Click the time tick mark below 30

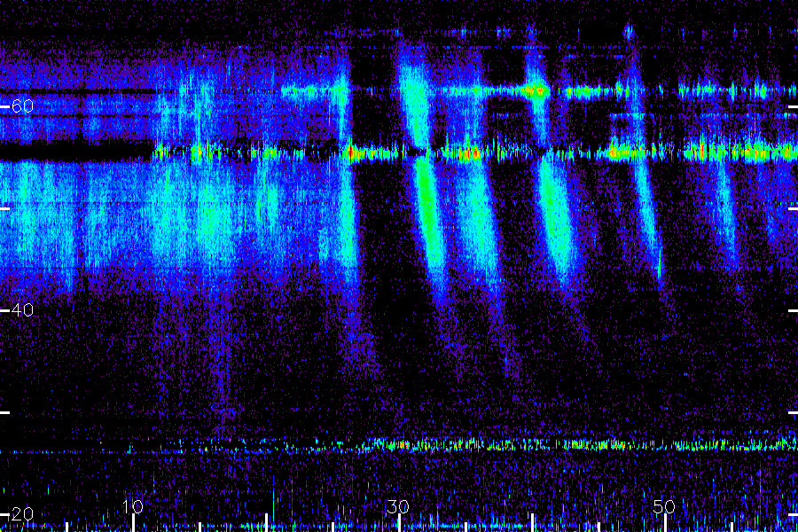coord(400,523)
